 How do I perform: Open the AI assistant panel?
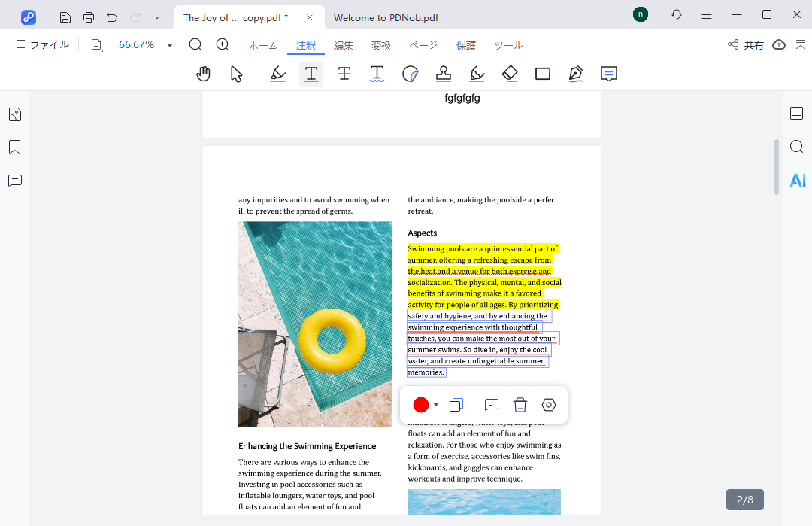pos(797,181)
